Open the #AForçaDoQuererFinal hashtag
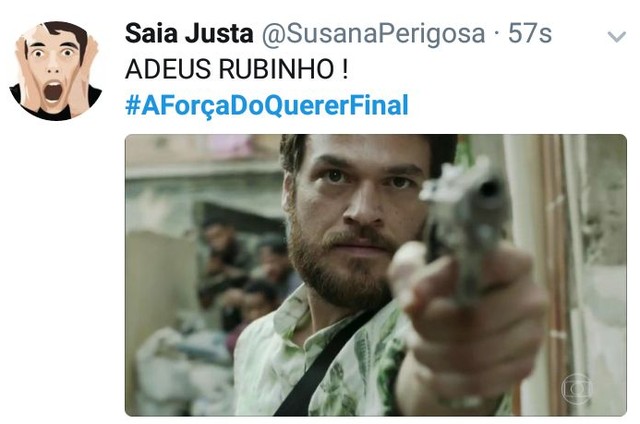The height and width of the screenshot is (424, 640). (267, 105)
